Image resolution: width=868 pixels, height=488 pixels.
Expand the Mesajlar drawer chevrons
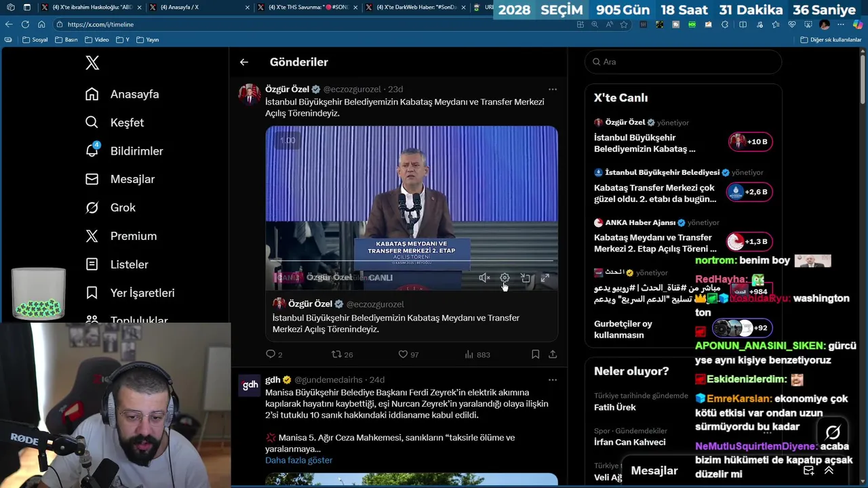tap(829, 470)
